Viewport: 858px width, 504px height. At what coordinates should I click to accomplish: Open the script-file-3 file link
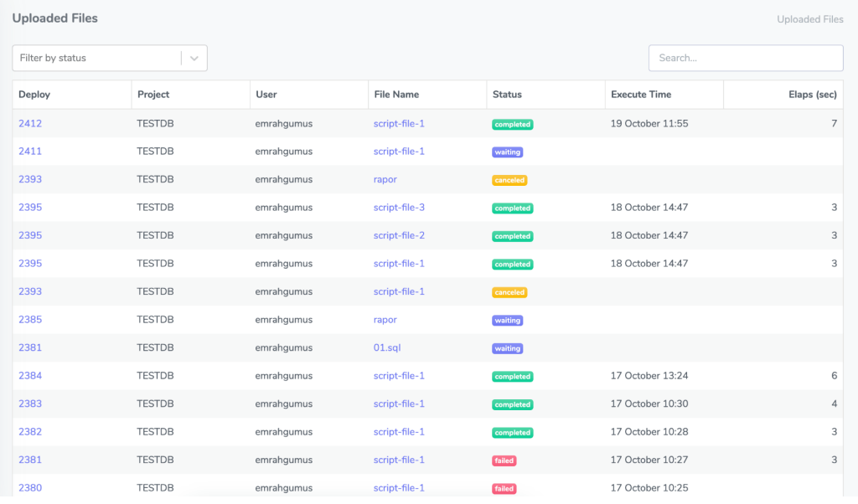pyautogui.click(x=399, y=208)
